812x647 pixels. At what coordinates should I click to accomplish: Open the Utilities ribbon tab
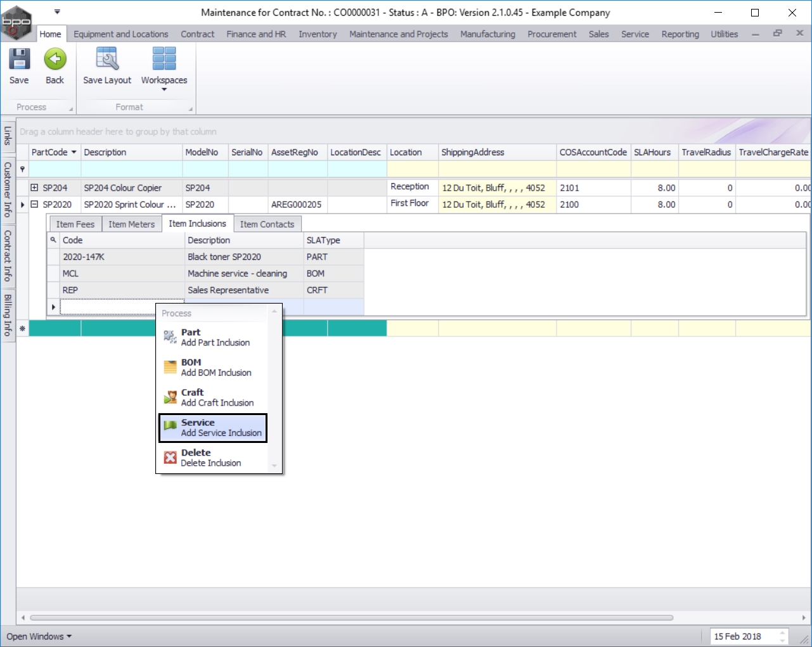tap(724, 34)
